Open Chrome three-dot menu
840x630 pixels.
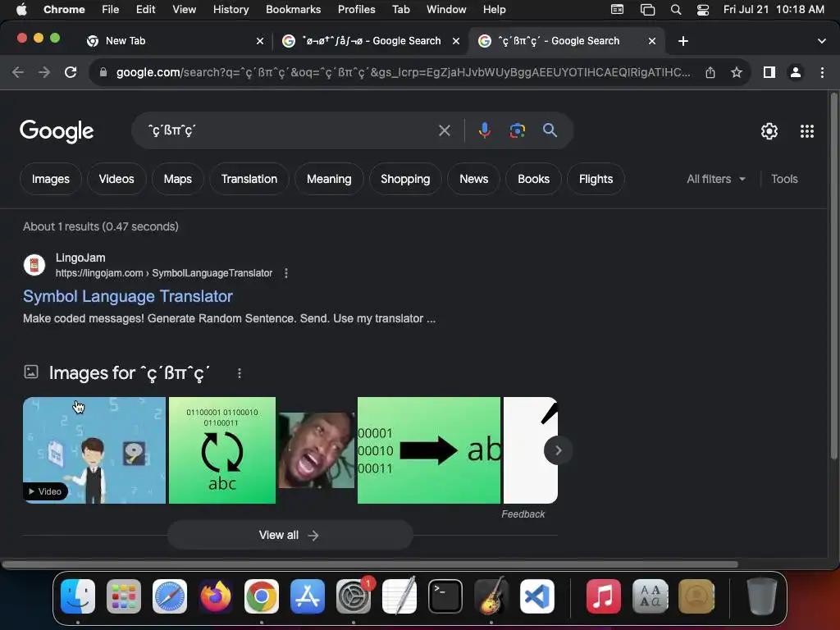point(822,72)
